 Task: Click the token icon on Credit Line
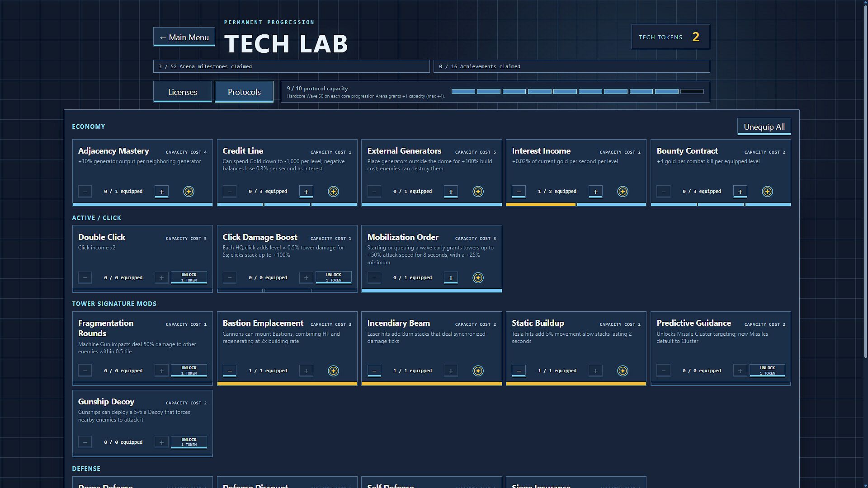click(x=333, y=192)
